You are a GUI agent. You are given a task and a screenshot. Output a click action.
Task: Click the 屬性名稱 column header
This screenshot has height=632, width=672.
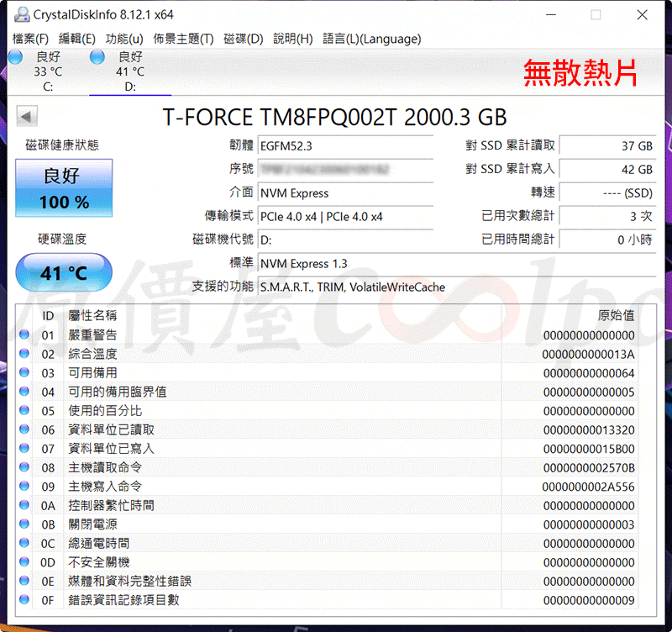tap(92, 316)
